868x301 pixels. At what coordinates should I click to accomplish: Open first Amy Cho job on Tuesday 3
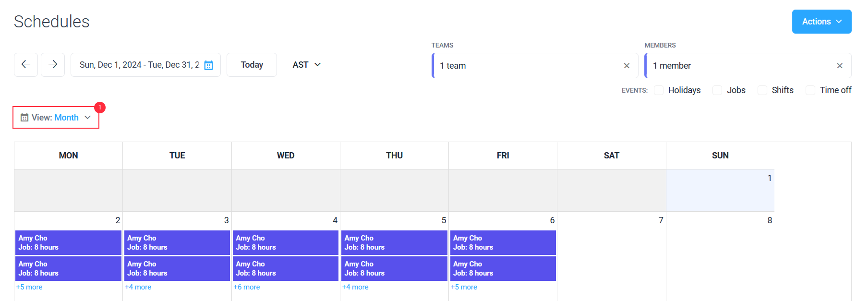tap(177, 242)
